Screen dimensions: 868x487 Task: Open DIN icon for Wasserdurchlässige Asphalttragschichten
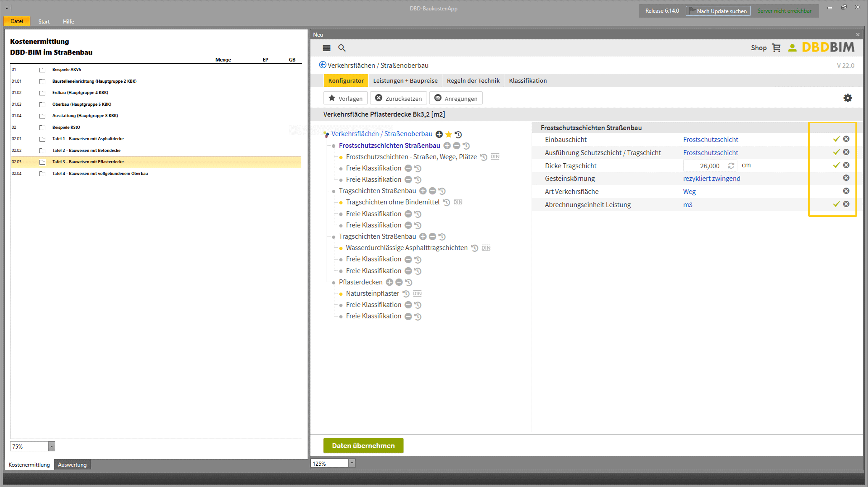tap(486, 248)
